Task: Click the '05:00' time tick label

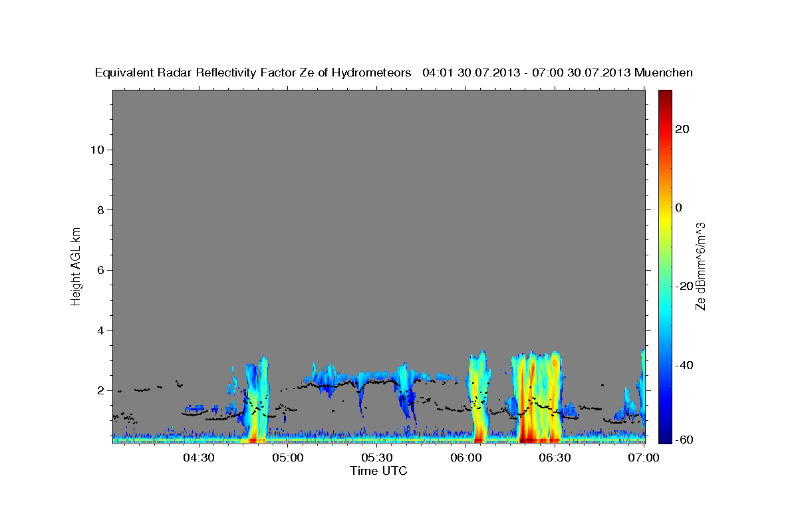Action: pyautogui.click(x=289, y=458)
